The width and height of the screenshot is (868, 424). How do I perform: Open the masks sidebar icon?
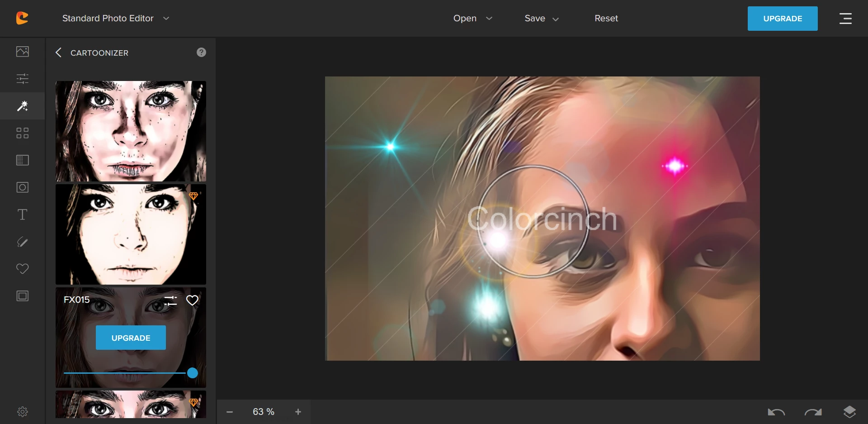coord(22,187)
